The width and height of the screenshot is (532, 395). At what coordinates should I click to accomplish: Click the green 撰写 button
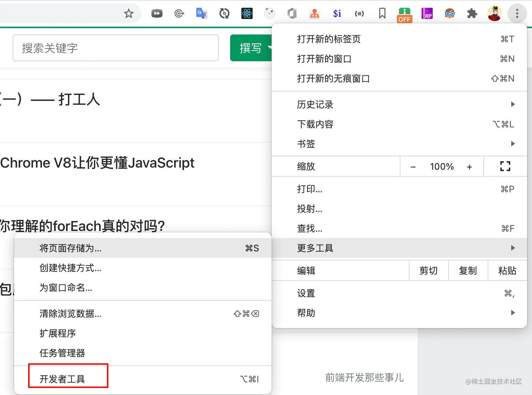pyautogui.click(x=251, y=48)
